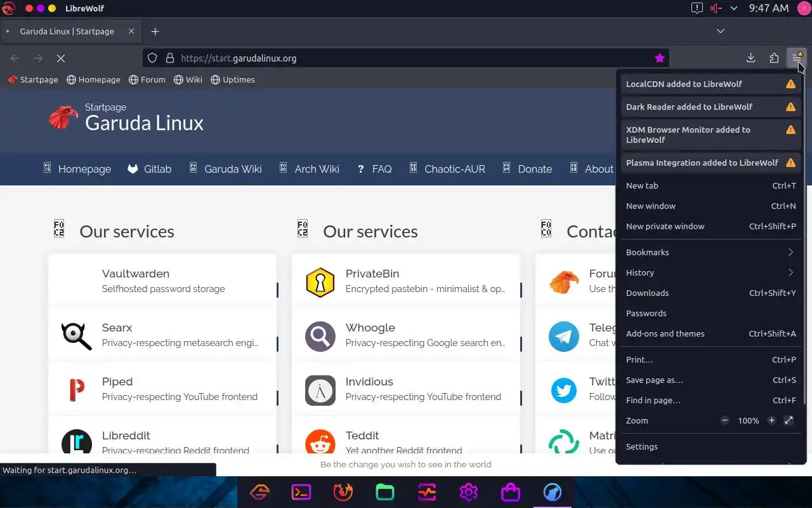Open the system monitor dock icon
The image size is (812, 508).
[x=426, y=492]
